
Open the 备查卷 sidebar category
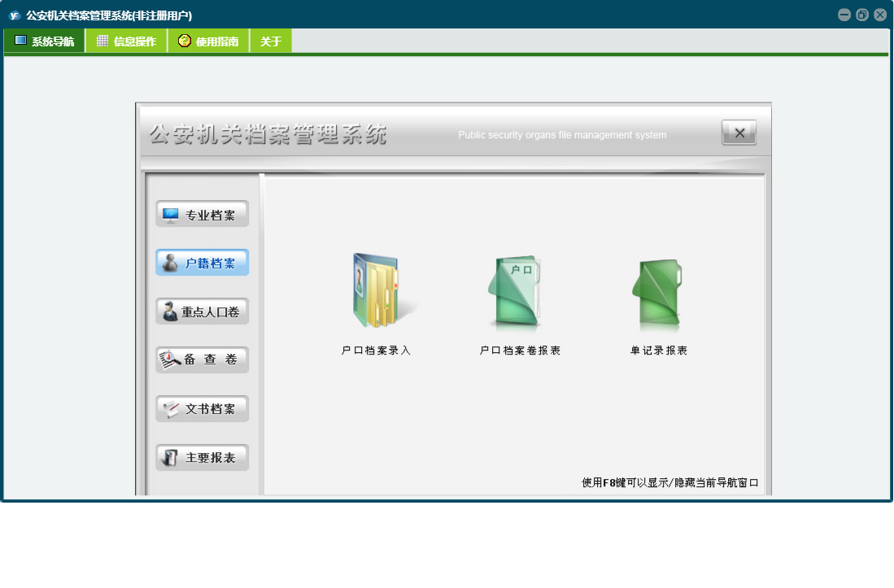tap(202, 359)
